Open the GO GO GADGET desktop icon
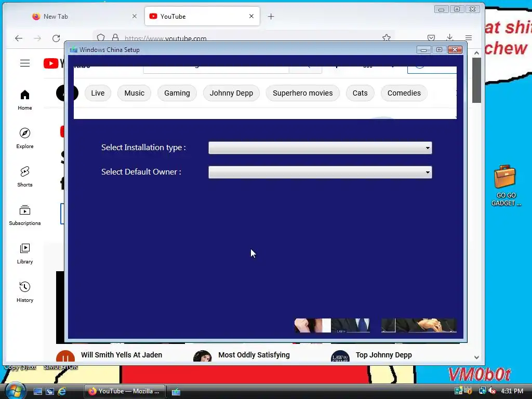Viewport: 532px width, 399px height. pyautogui.click(x=506, y=185)
